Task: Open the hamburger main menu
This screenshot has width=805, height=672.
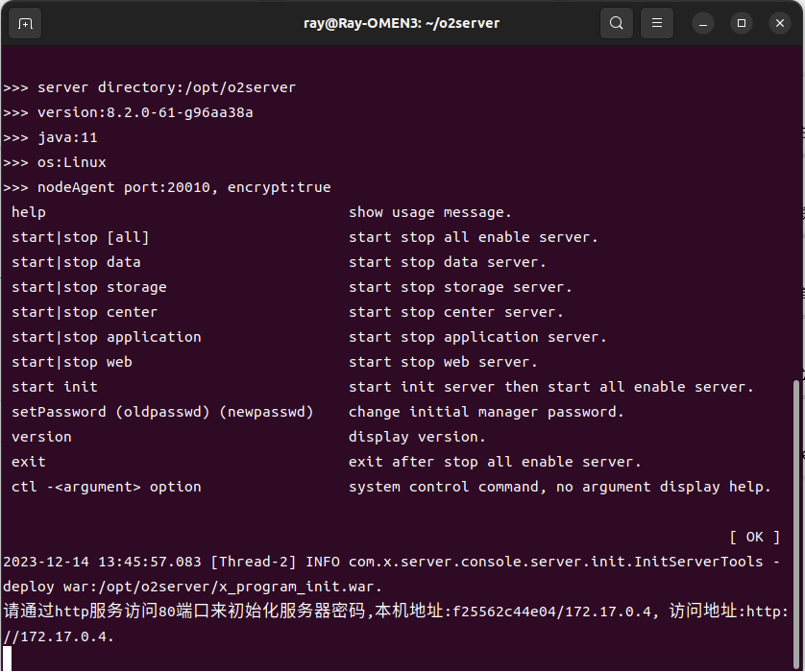Action: coord(657,23)
